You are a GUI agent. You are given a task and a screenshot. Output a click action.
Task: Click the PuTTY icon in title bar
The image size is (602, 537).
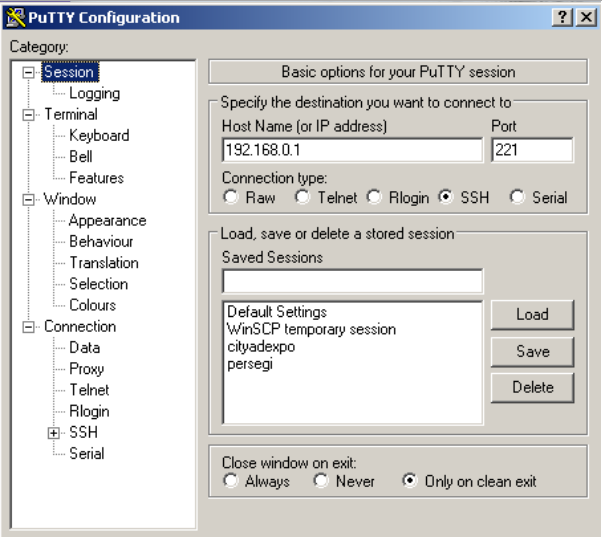pyautogui.click(x=15, y=18)
